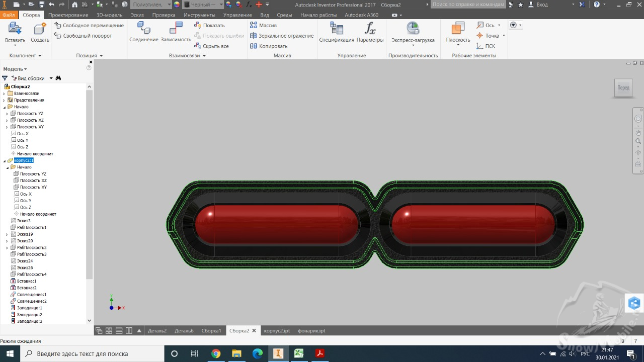Expand the Представления node in tree
Screen dimensions: 644x362
(x=4, y=100)
